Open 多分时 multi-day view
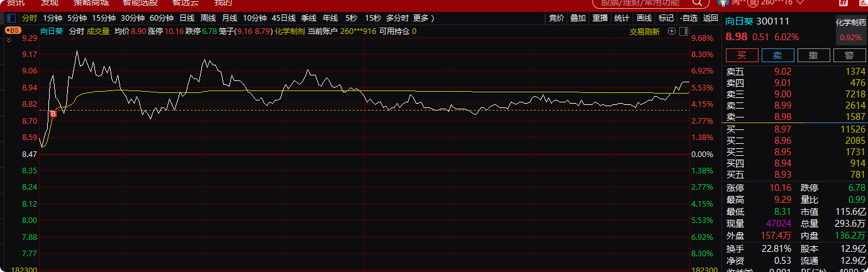This screenshot has height=272, width=868. 398,18
